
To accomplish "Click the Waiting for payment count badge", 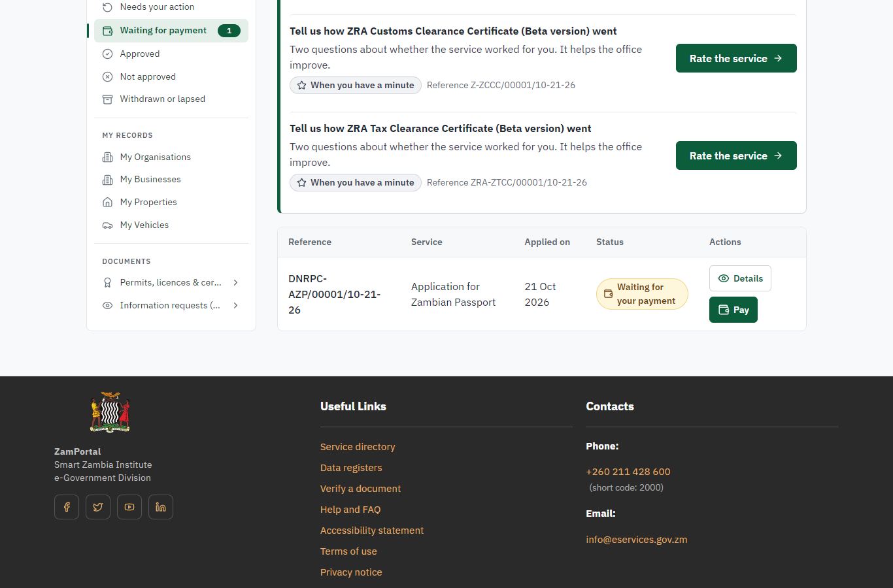I will [x=229, y=31].
